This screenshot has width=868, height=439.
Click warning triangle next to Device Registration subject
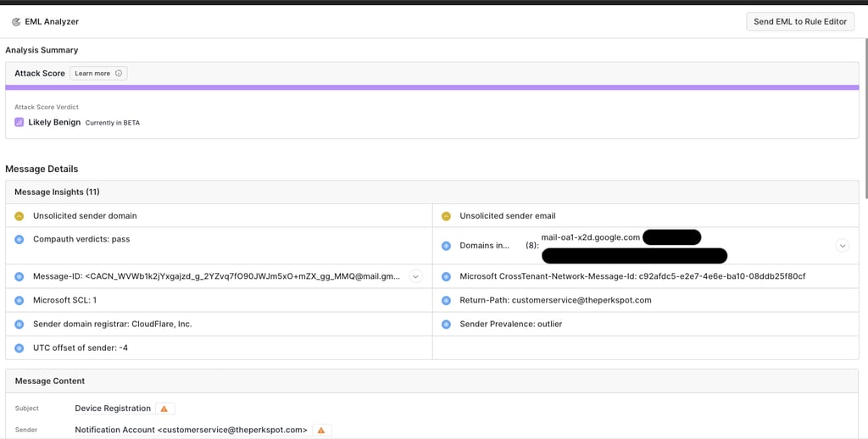tap(164, 408)
